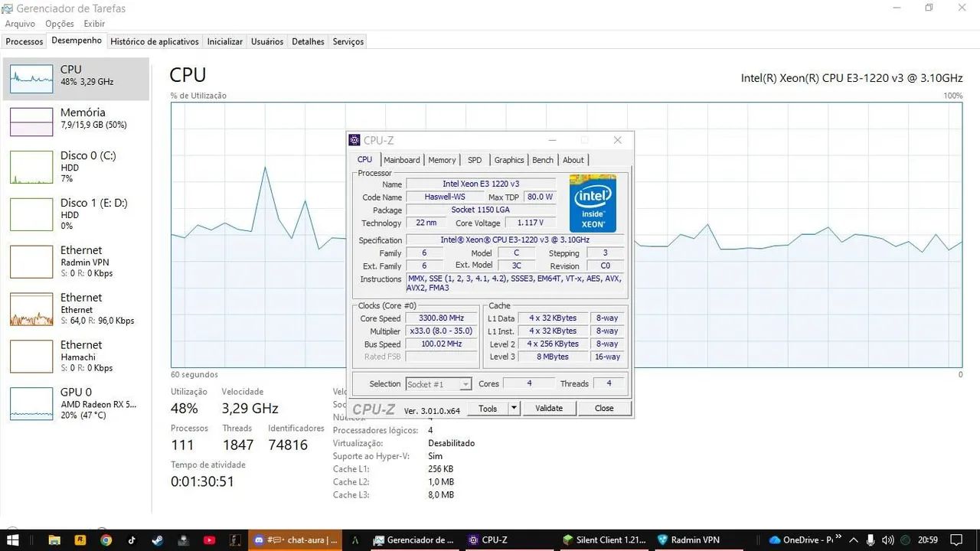Viewport: 980px width, 551px height.
Task: Open the Exibir menu
Action: point(94,24)
